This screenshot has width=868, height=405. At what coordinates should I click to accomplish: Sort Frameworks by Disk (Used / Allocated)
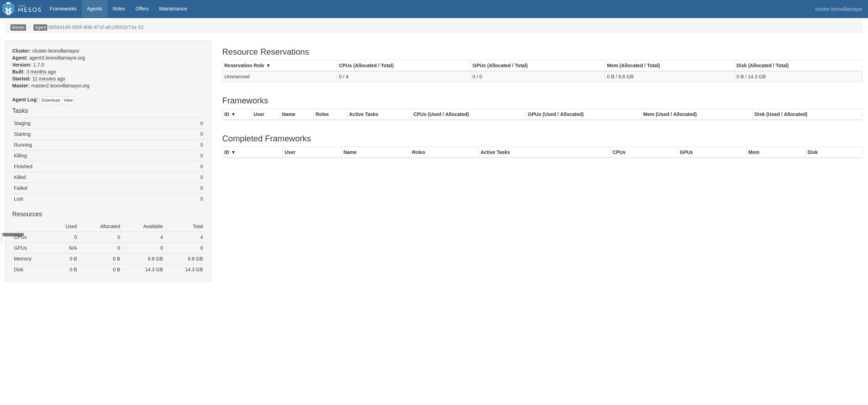point(807,114)
